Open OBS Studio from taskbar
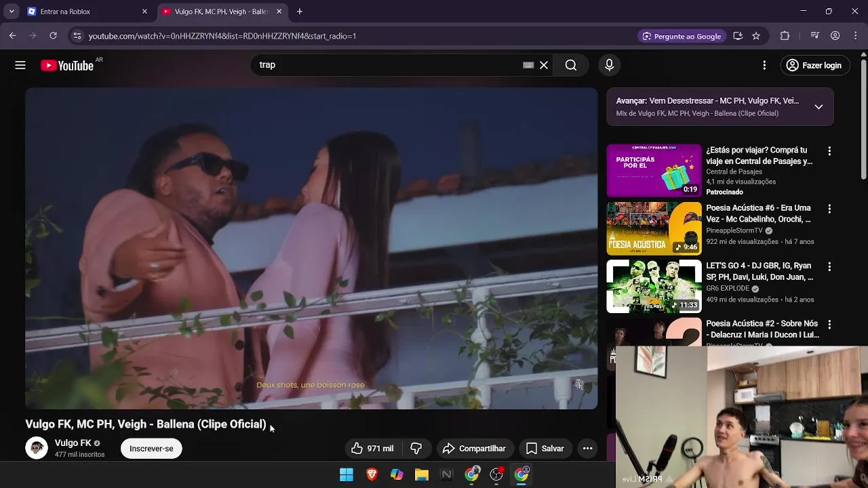 pyautogui.click(x=496, y=474)
